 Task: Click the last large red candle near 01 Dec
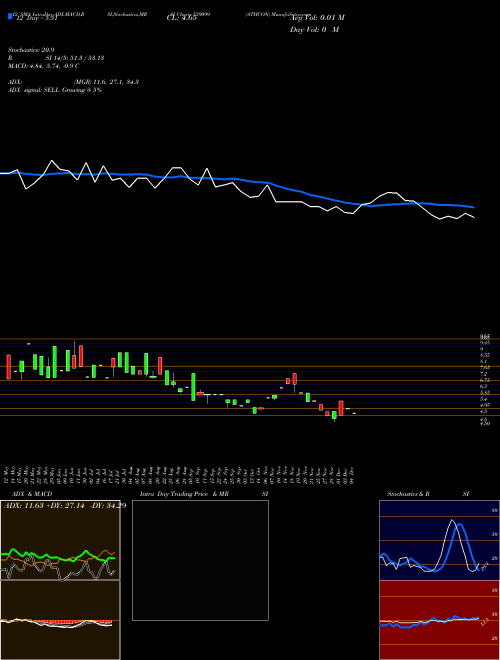[341, 408]
